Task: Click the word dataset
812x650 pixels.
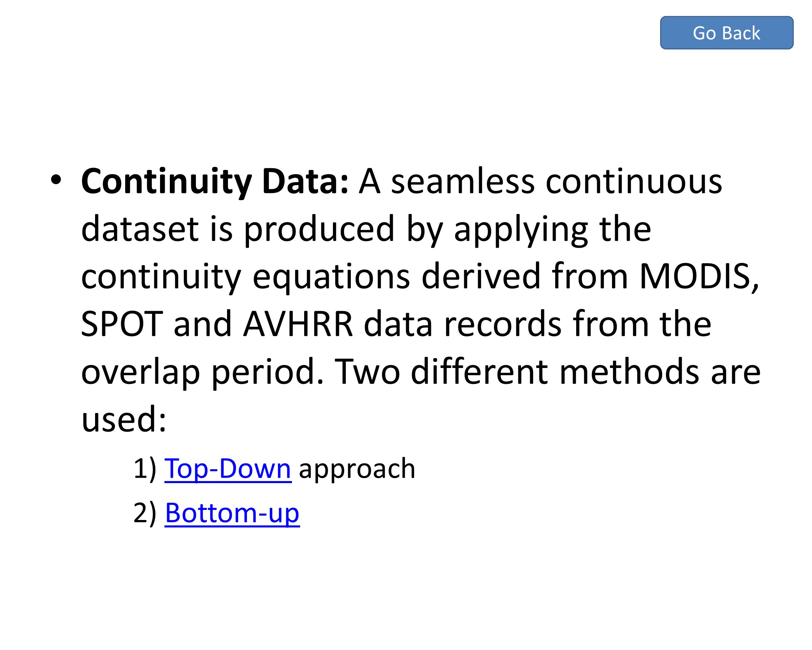Action: point(140,229)
